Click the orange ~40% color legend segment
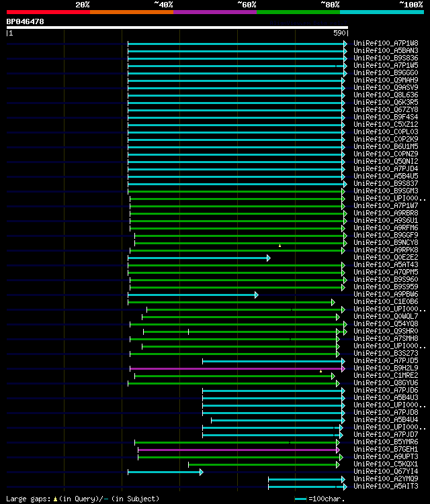 [x=132, y=12]
